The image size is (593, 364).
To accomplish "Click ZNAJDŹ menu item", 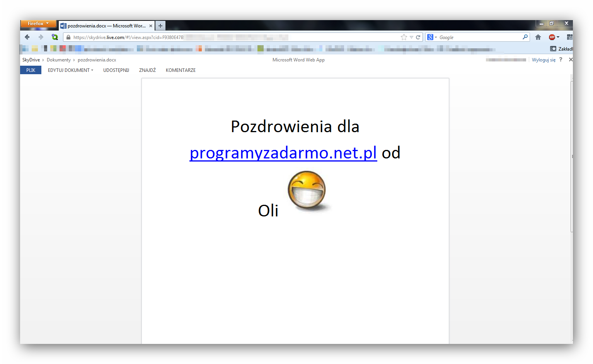I will 147,70.
